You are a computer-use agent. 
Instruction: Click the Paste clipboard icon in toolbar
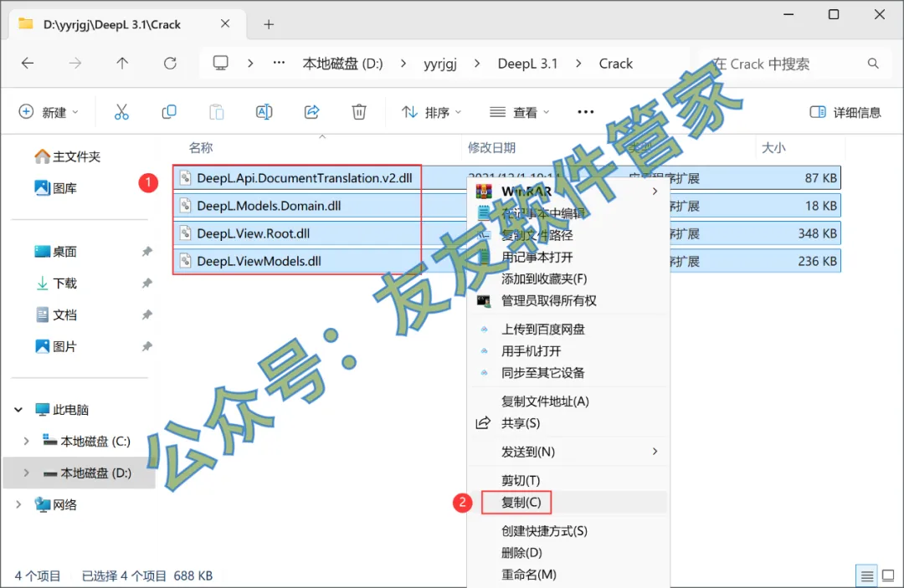click(x=216, y=112)
